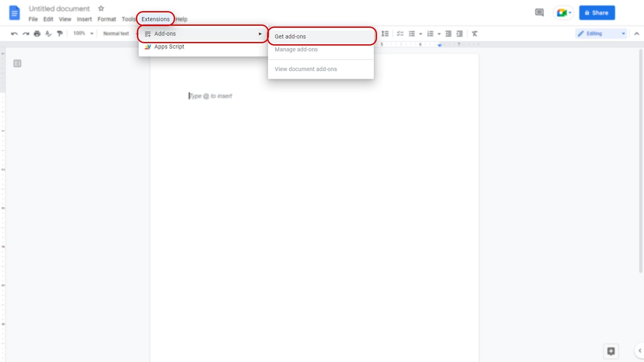This screenshot has height=362, width=644.
Task: Open the Format menu
Action: 107,19
